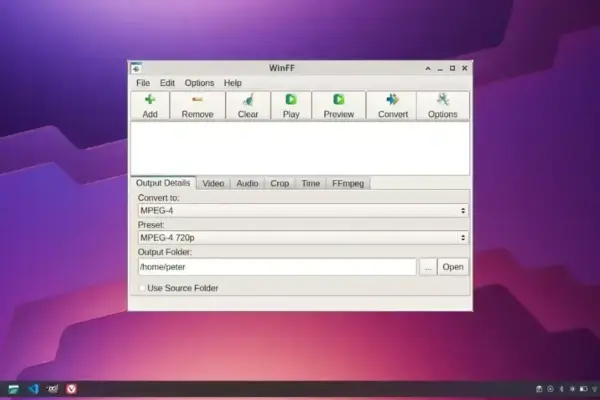Click the Bluetooth tray icon
This screenshot has height=400, width=600.
(561, 389)
